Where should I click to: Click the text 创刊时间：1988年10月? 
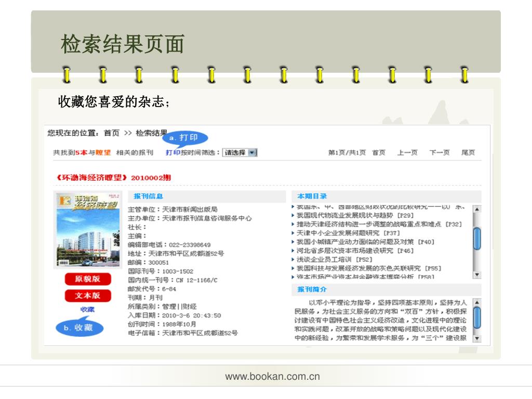tap(162, 324)
